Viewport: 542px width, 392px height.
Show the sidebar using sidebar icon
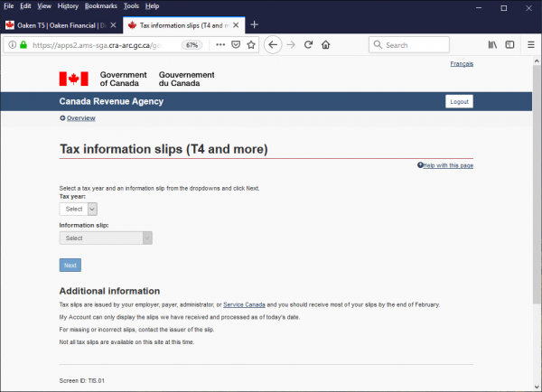509,44
